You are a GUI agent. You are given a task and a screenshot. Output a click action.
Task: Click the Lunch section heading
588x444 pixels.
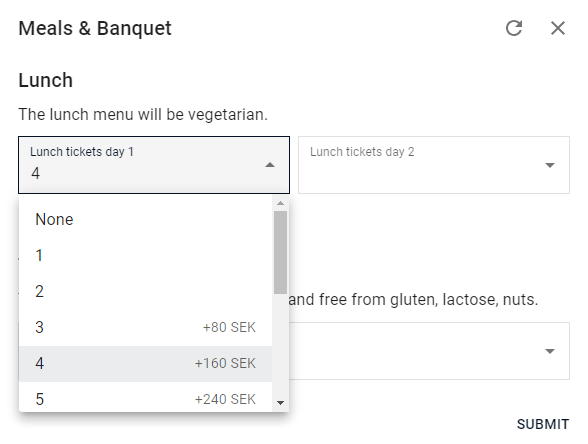pyautogui.click(x=46, y=80)
